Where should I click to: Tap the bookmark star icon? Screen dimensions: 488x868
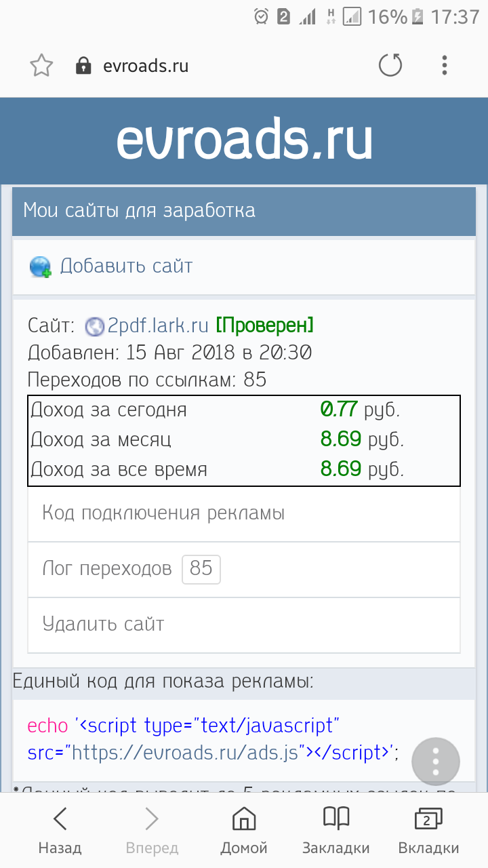(x=41, y=66)
